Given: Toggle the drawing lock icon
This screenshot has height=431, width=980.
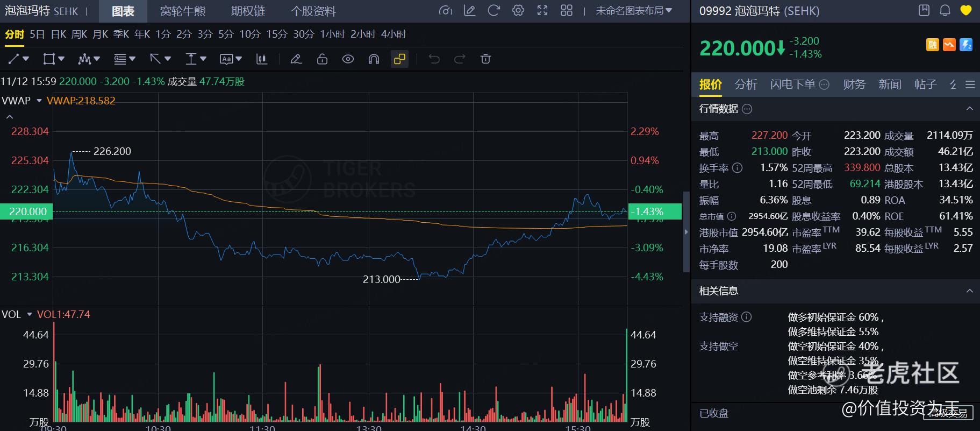Looking at the screenshot, I should click(322, 59).
